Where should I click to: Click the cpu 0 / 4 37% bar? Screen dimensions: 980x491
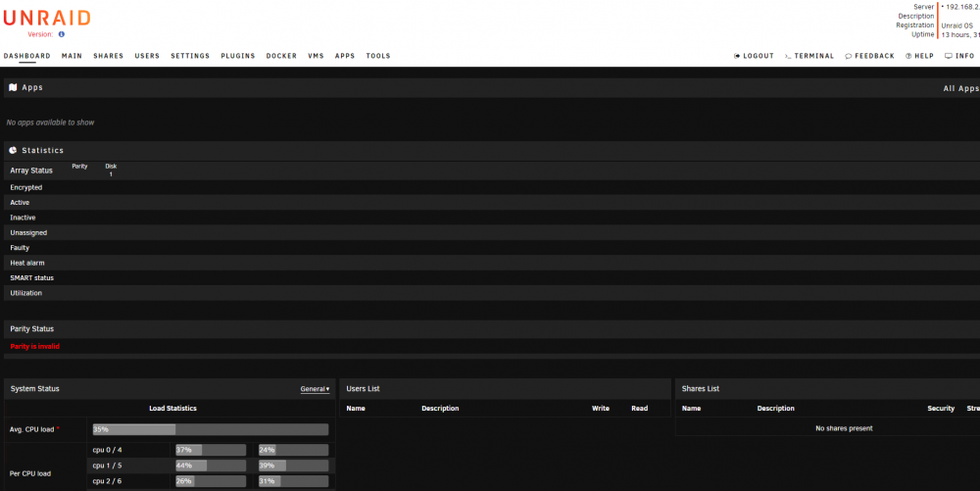211,450
